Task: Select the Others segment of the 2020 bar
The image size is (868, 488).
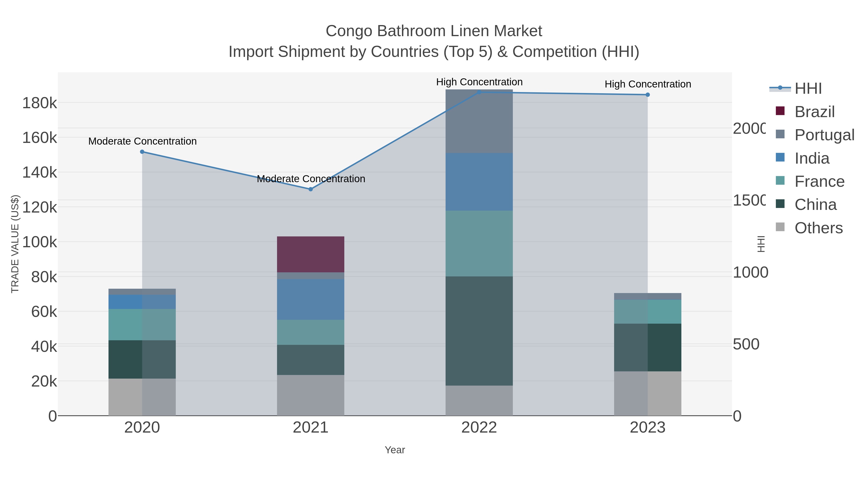Action: (x=142, y=397)
